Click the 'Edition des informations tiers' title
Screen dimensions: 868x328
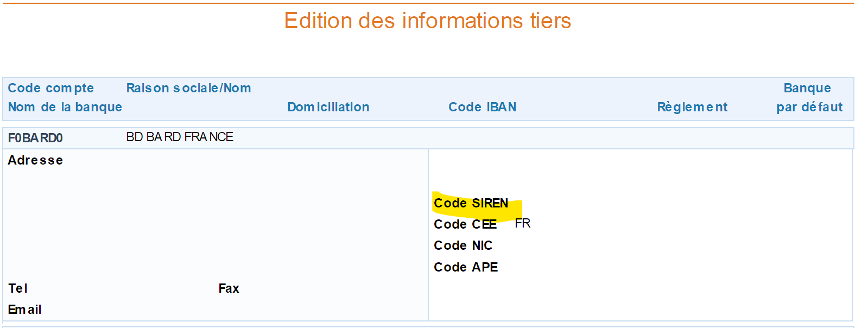click(427, 21)
